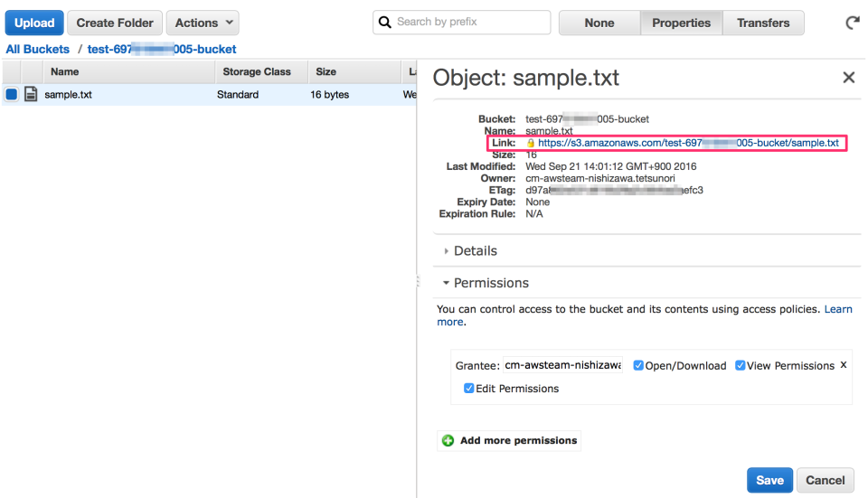868x498 pixels.
Task: Switch to the Transfers tab
Action: (763, 23)
